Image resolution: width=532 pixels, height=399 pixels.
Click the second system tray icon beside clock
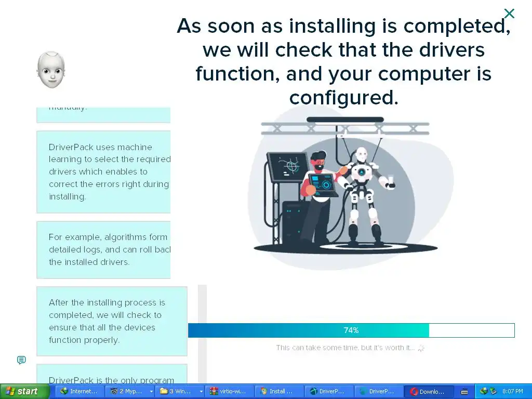pyautogui.click(x=493, y=391)
